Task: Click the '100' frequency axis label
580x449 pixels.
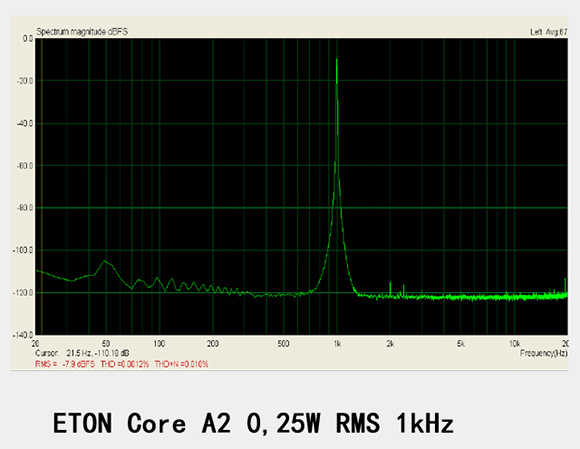Action: (x=159, y=344)
